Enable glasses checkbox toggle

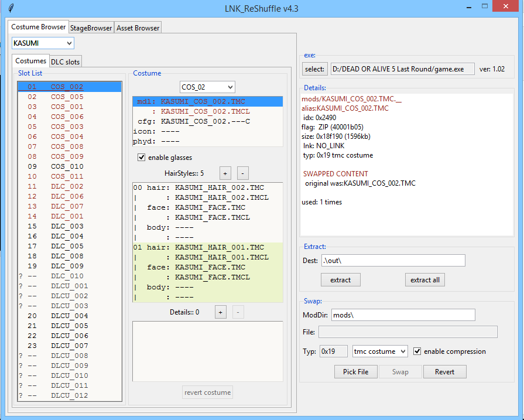(x=141, y=157)
